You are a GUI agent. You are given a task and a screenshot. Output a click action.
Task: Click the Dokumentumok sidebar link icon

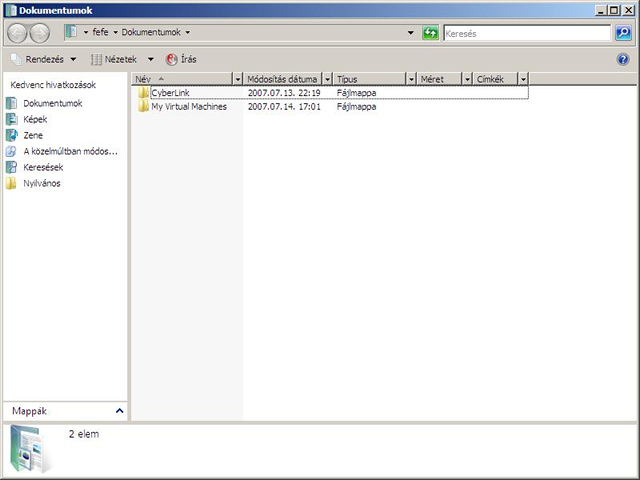pyautogui.click(x=11, y=103)
